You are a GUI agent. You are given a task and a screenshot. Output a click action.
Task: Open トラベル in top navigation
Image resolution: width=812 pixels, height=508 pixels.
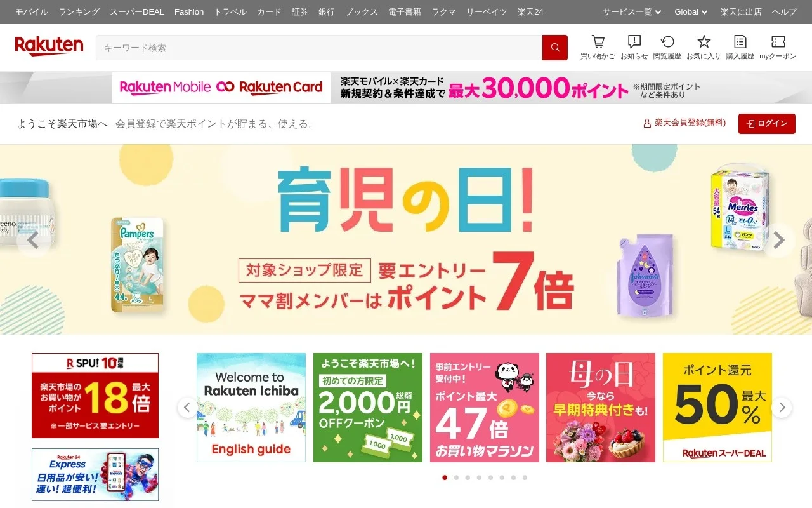[230, 12]
